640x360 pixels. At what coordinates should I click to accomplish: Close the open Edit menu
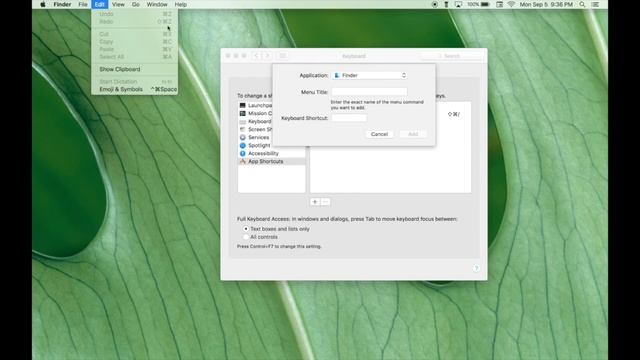tap(100, 4)
